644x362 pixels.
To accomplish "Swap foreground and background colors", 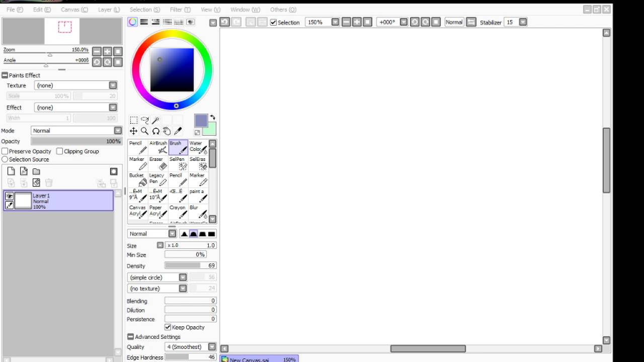I will pos(212,117).
